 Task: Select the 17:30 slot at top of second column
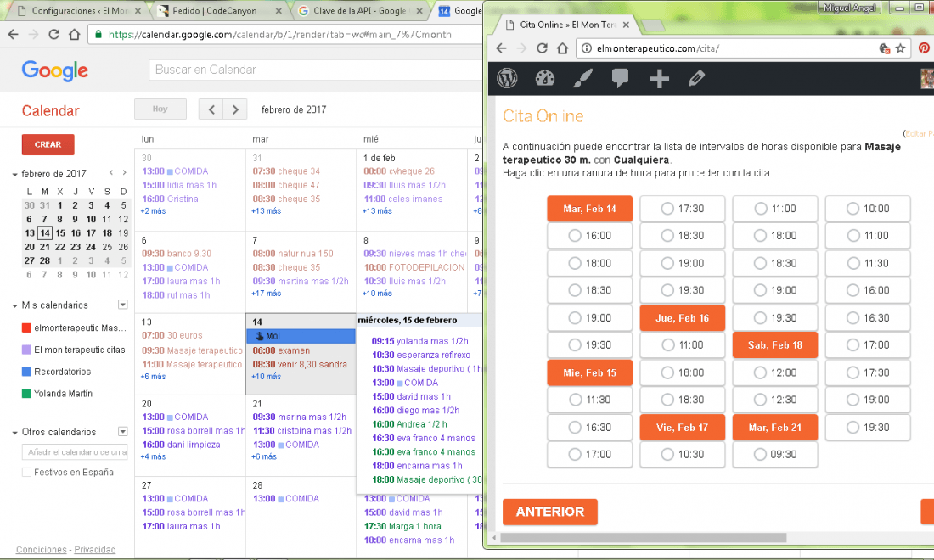pyautogui.click(x=683, y=208)
